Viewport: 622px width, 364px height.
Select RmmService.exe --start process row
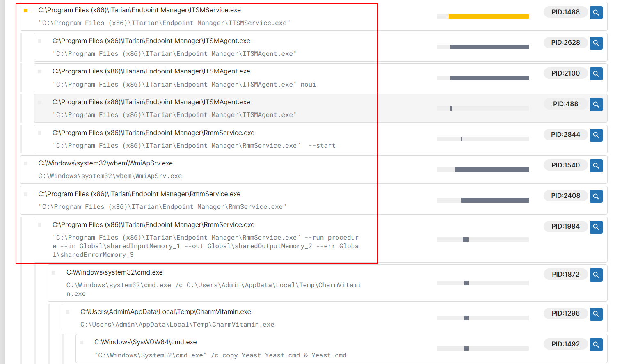pos(320,139)
